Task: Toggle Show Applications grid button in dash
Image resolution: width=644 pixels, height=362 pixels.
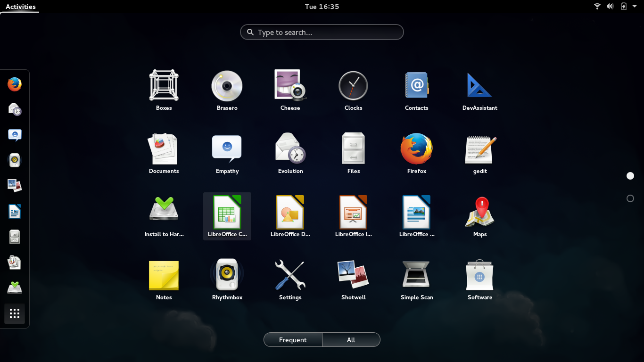Action: tap(15, 313)
